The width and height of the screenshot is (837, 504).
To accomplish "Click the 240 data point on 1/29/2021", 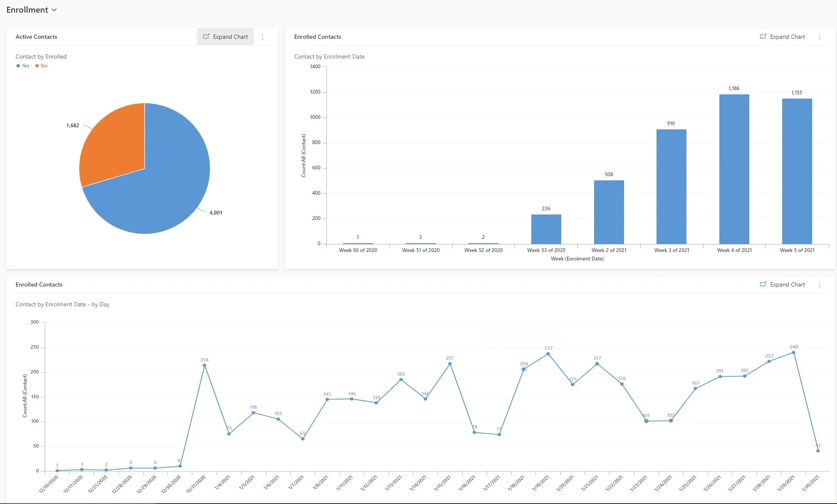I will [794, 353].
